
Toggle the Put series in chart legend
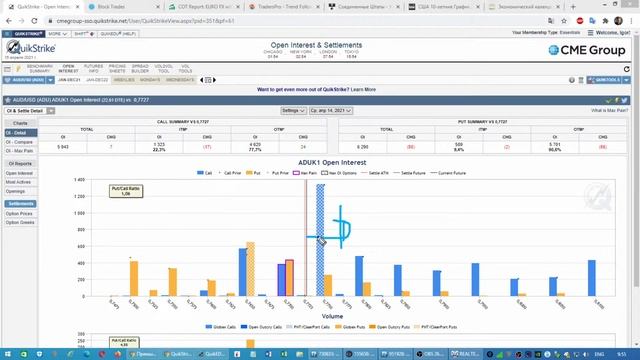253,173
